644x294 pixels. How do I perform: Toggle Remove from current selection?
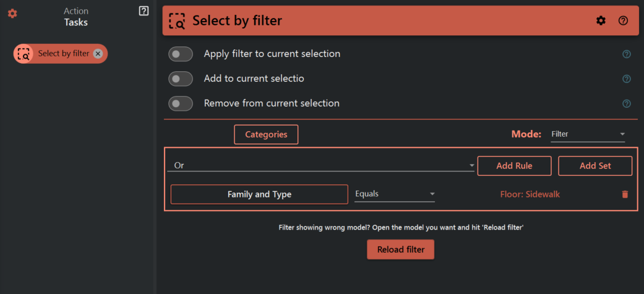180,103
